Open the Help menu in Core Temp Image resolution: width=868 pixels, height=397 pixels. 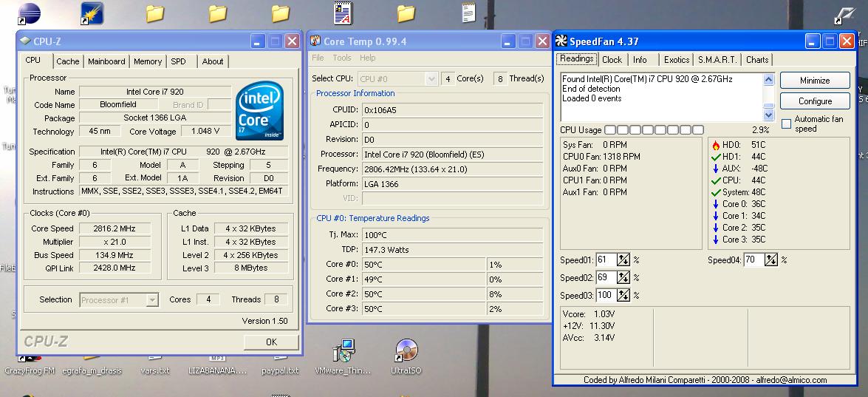pos(368,58)
